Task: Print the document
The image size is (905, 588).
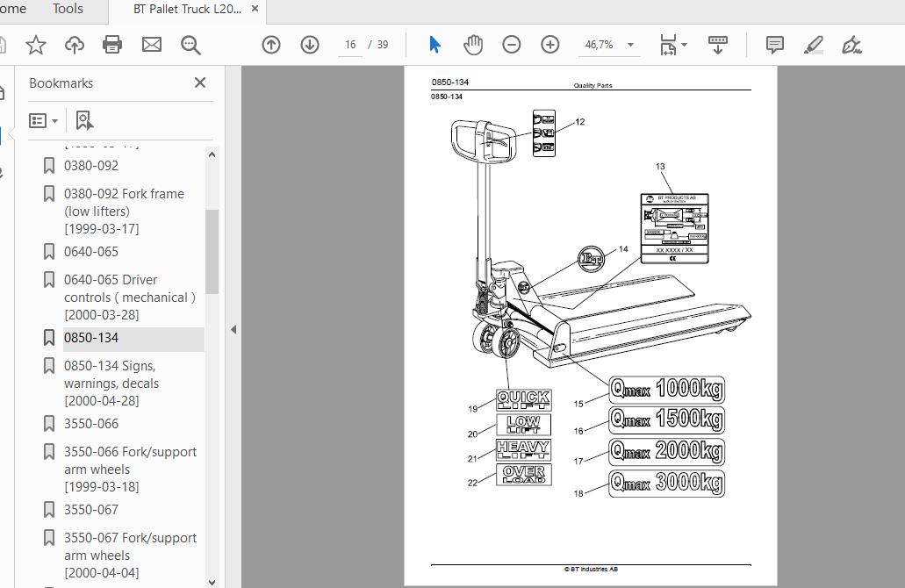Action: (x=112, y=45)
